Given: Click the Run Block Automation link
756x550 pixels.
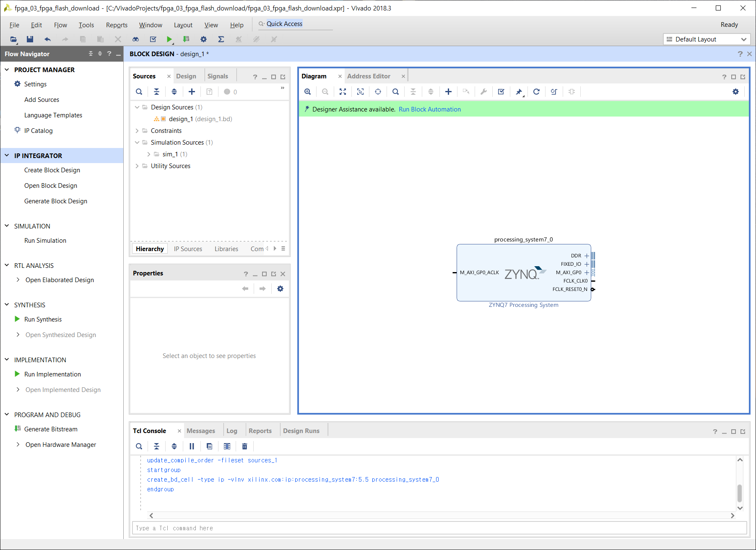Looking at the screenshot, I should (430, 109).
